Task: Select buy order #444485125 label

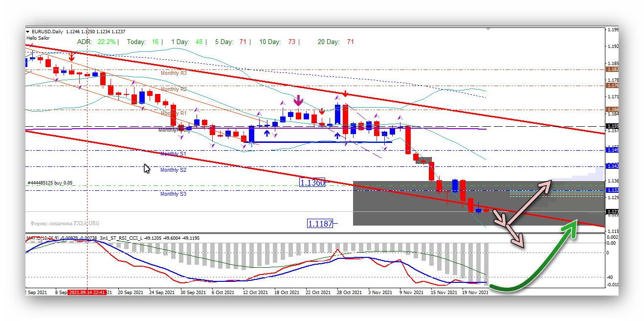Action: (50, 183)
